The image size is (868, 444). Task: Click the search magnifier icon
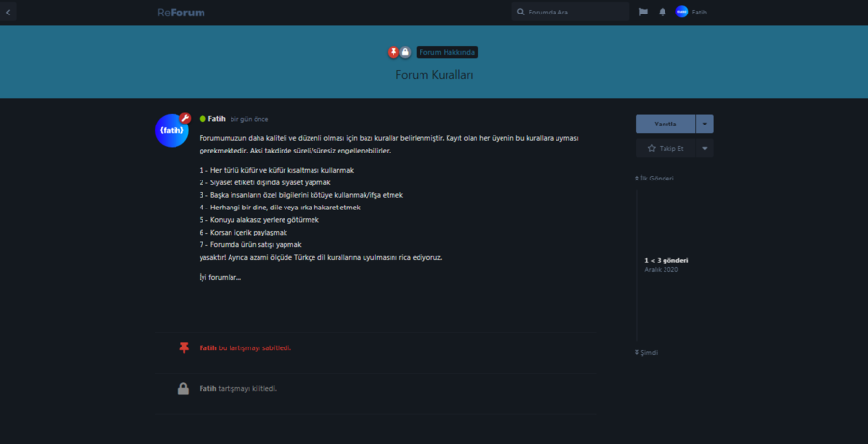(x=521, y=12)
